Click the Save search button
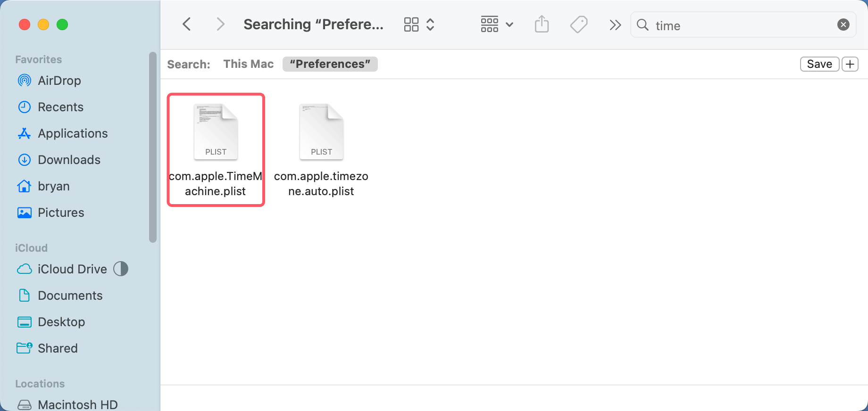The height and width of the screenshot is (411, 868). click(819, 64)
